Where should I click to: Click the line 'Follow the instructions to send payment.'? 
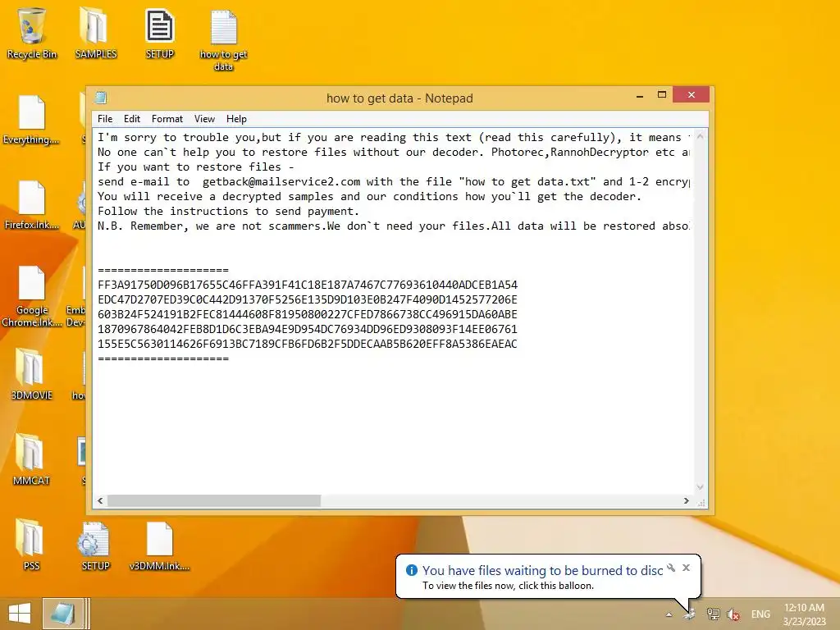(x=228, y=211)
